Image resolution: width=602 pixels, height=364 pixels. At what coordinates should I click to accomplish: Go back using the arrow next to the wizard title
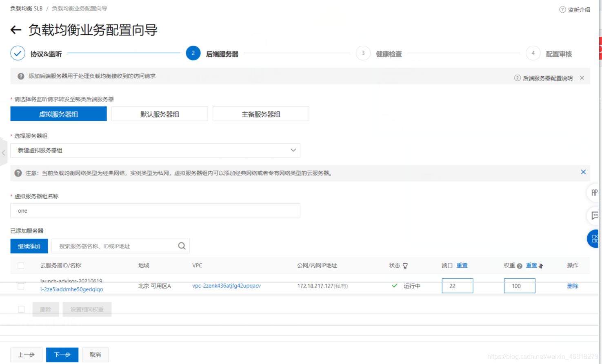point(16,30)
